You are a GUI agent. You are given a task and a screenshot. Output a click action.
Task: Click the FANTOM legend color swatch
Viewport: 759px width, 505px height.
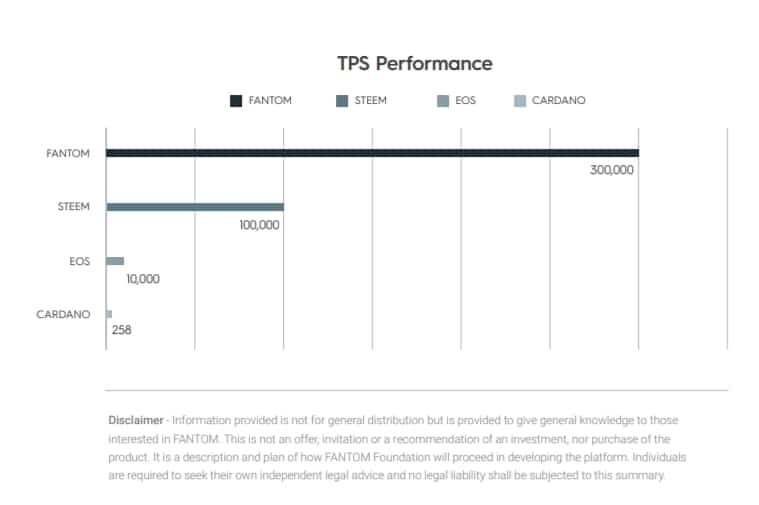[236, 101]
